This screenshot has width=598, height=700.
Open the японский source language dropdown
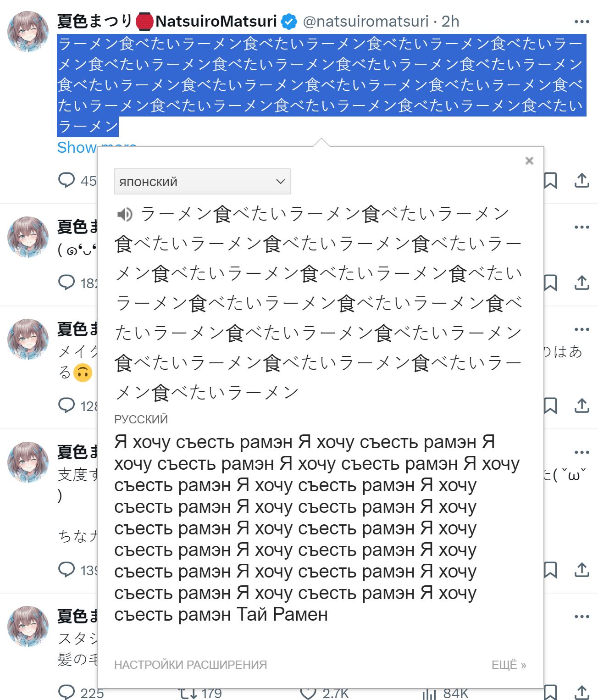(x=202, y=182)
